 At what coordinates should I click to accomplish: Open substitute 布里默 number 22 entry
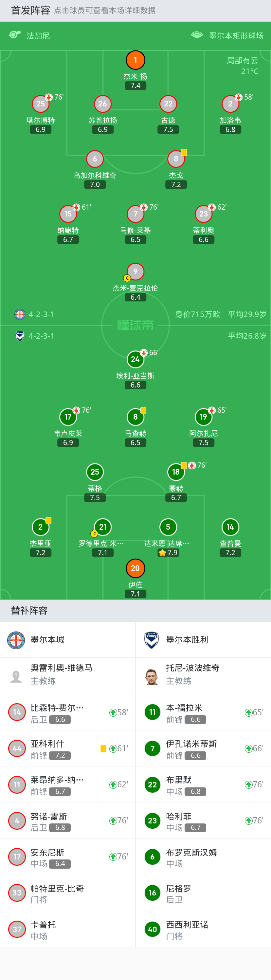click(x=203, y=785)
